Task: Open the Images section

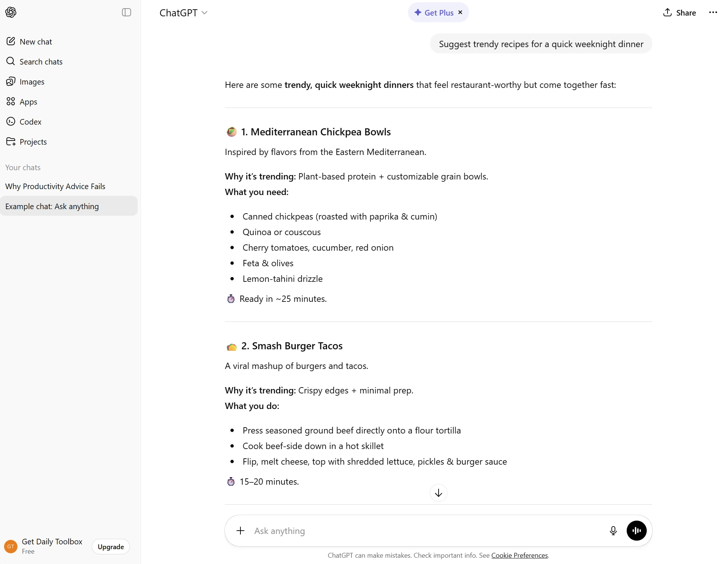Action: (32, 82)
